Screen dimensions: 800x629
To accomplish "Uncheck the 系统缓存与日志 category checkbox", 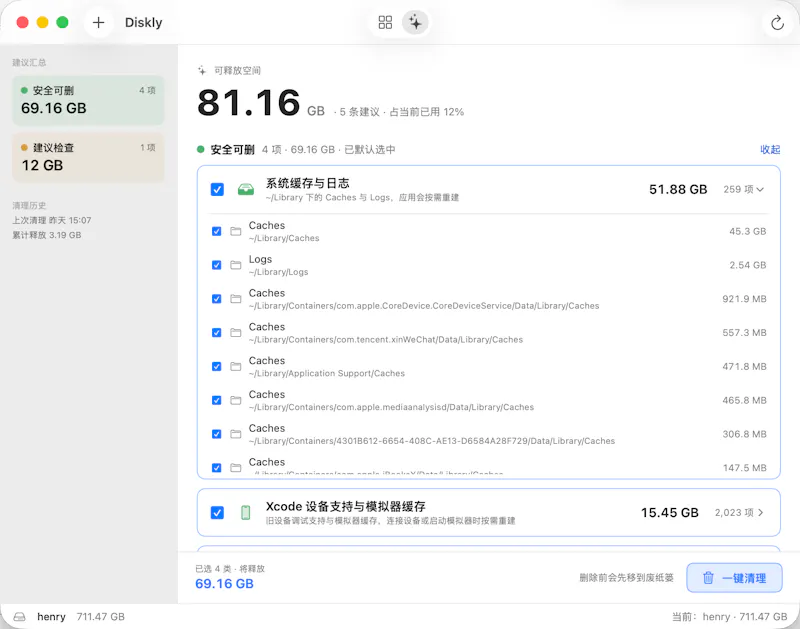I will coord(217,190).
